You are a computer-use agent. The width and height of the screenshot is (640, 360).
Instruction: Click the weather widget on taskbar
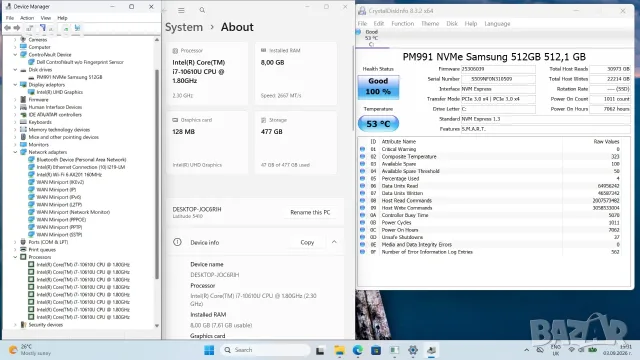click(x=30, y=350)
